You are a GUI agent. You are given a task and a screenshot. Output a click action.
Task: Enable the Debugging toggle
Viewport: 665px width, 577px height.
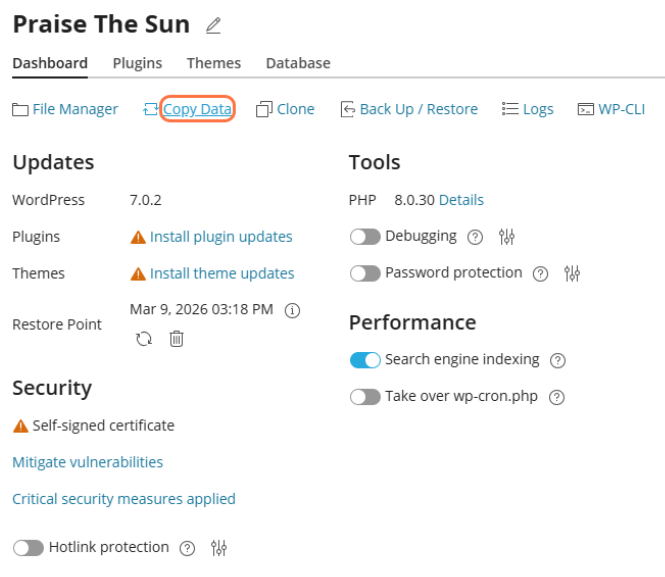[365, 237]
